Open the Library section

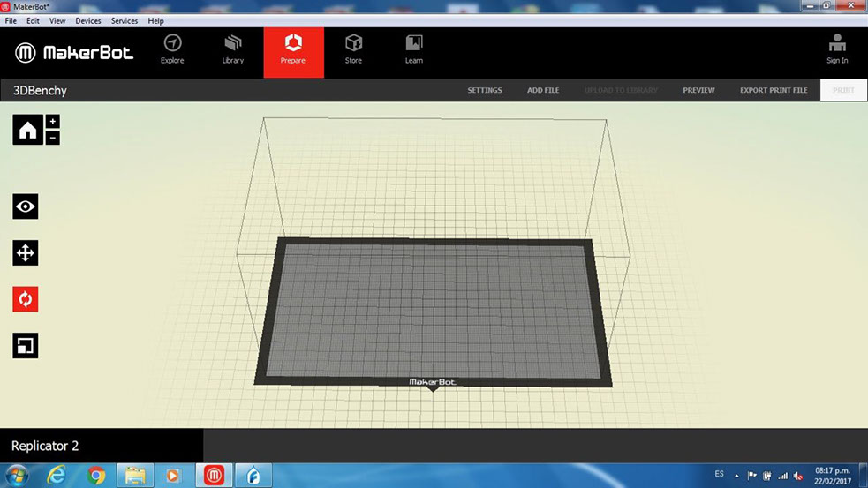click(x=233, y=49)
